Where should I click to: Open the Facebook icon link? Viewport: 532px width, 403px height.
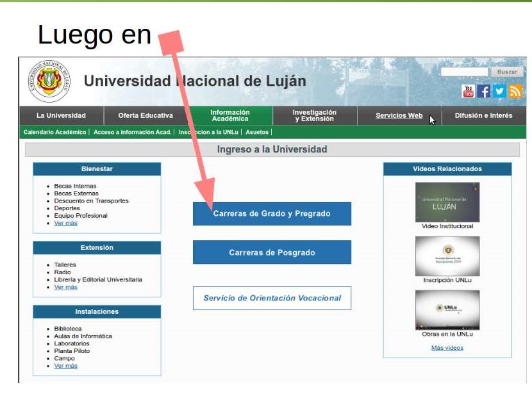click(484, 91)
